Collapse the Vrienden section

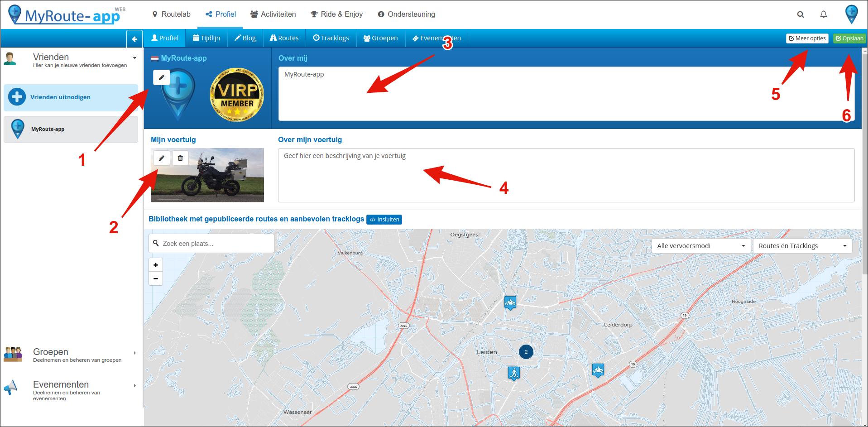coord(134,58)
